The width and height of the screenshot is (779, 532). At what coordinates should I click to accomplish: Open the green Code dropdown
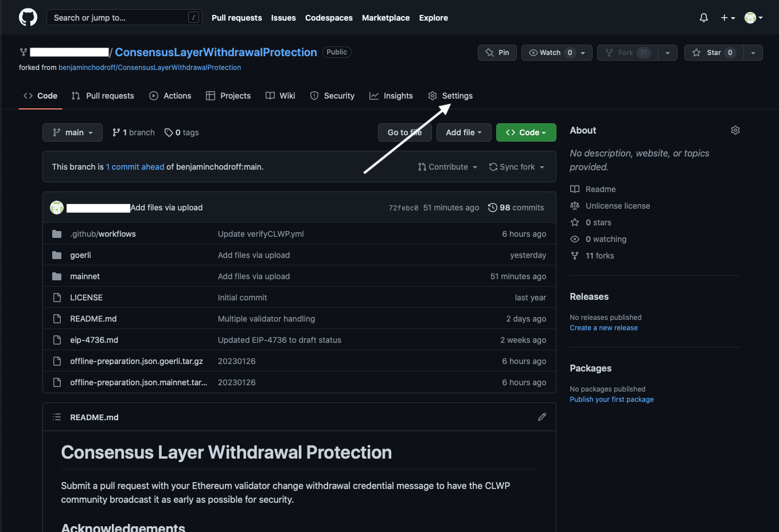coord(526,132)
